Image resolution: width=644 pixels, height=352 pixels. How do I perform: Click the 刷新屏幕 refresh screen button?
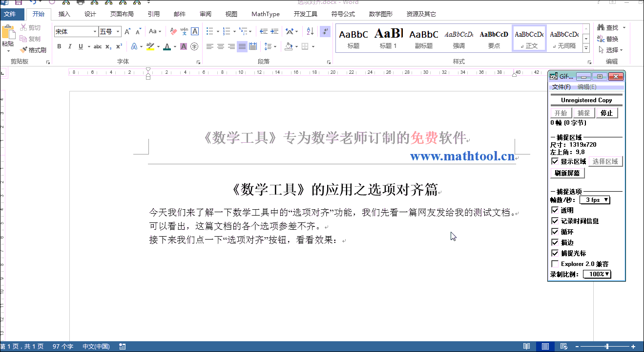[x=567, y=173]
